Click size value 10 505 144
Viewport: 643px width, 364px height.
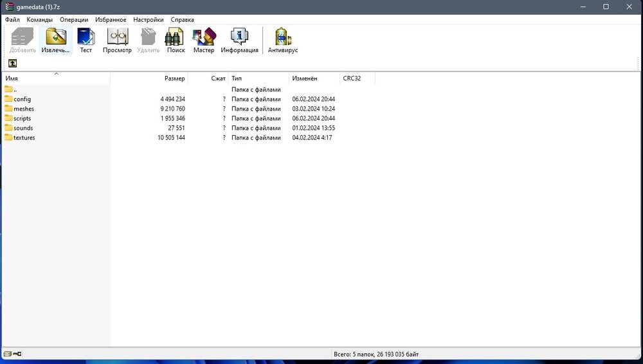171,138
